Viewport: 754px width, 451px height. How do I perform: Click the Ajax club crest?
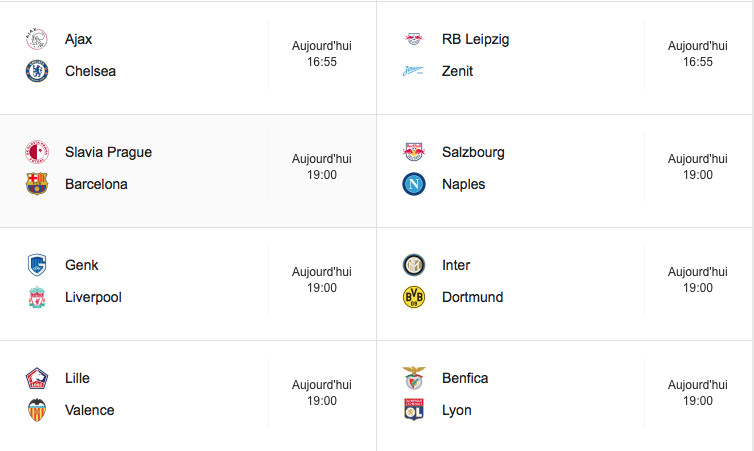[36, 40]
